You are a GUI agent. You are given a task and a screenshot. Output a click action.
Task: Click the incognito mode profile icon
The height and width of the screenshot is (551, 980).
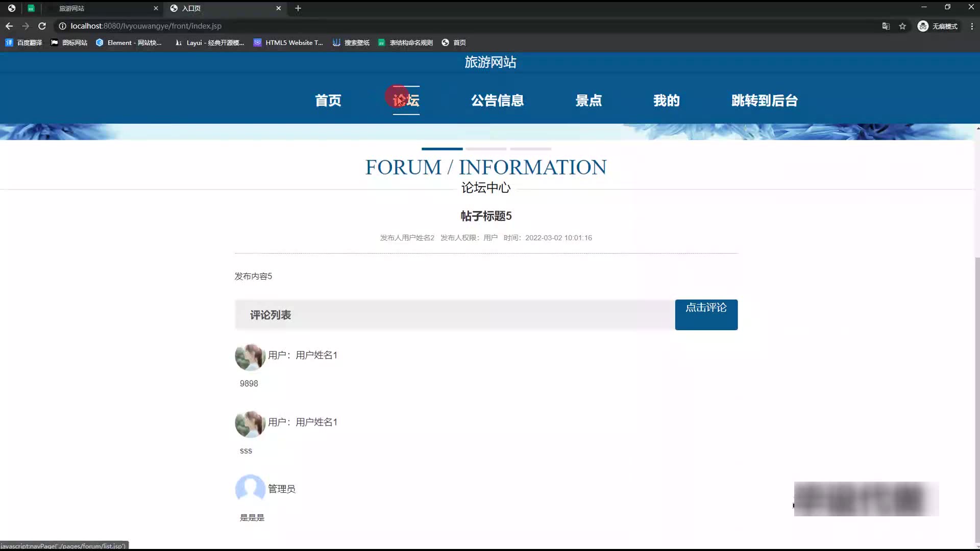[923, 26]
